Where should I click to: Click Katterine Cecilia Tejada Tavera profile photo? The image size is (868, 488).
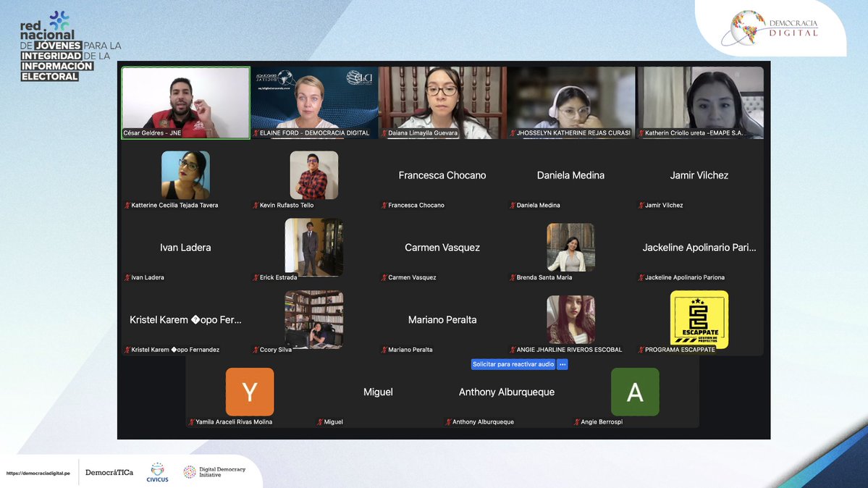pos(185,175)
